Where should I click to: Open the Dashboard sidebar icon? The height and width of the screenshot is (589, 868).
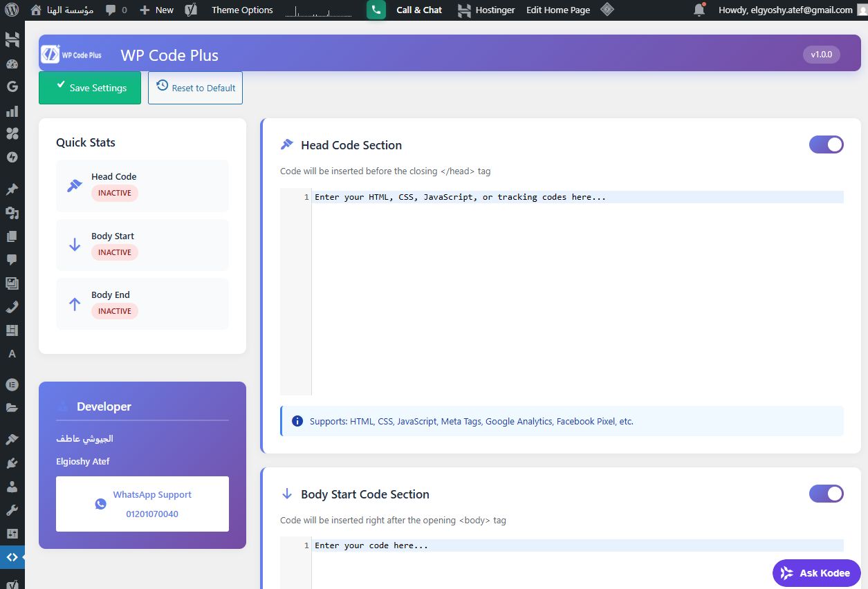12,64
